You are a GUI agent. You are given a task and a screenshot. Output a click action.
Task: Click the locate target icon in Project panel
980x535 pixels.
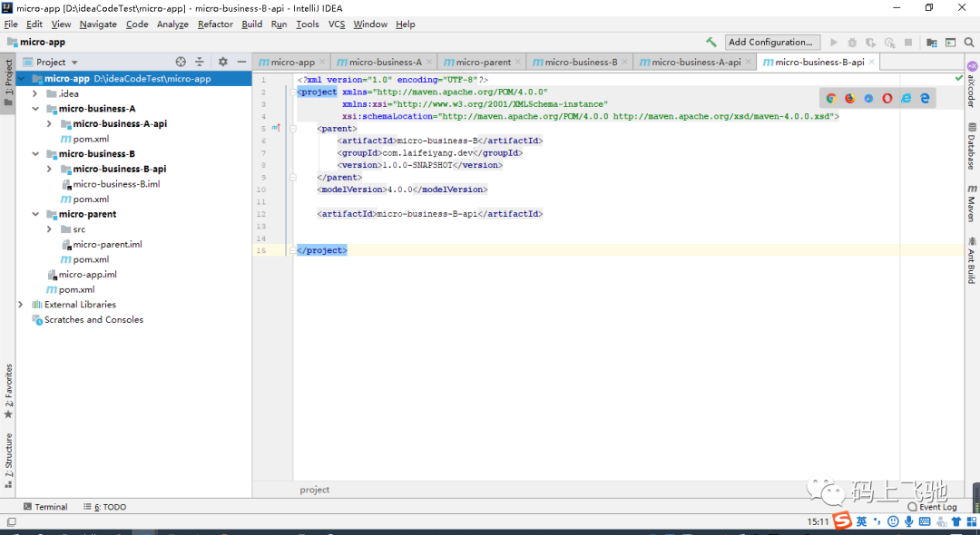[x=181, y=62]
